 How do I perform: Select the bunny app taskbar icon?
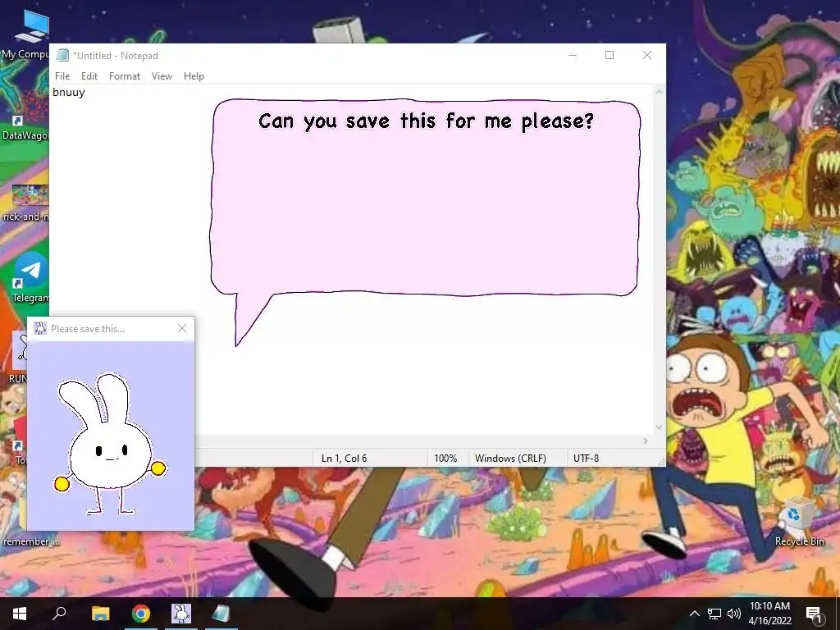pyautogui.click(x=181, y=614)
